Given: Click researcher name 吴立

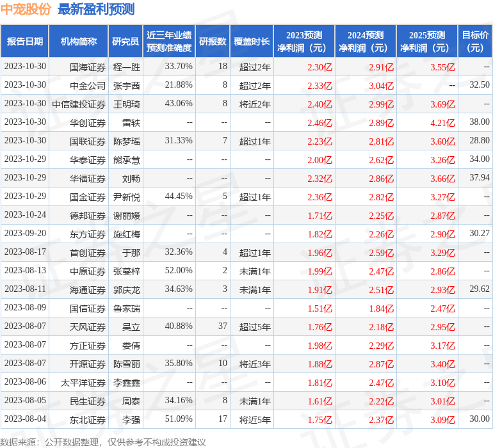Looking at the screenshot, I should 131,326.
